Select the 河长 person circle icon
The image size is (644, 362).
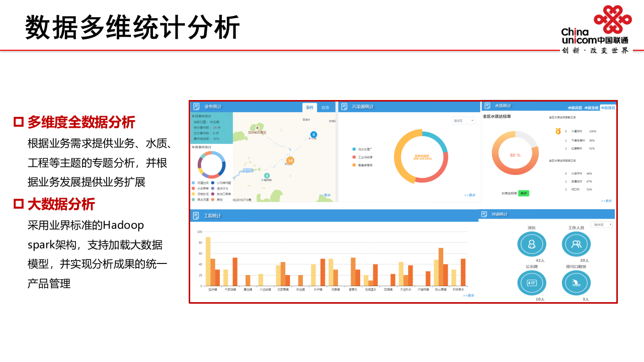click(532, 244)
